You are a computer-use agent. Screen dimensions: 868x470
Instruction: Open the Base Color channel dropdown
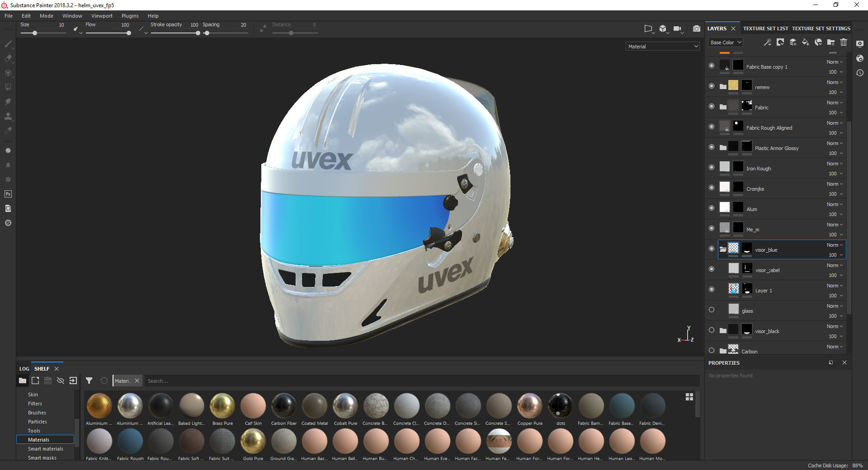[x=726, y=42]
